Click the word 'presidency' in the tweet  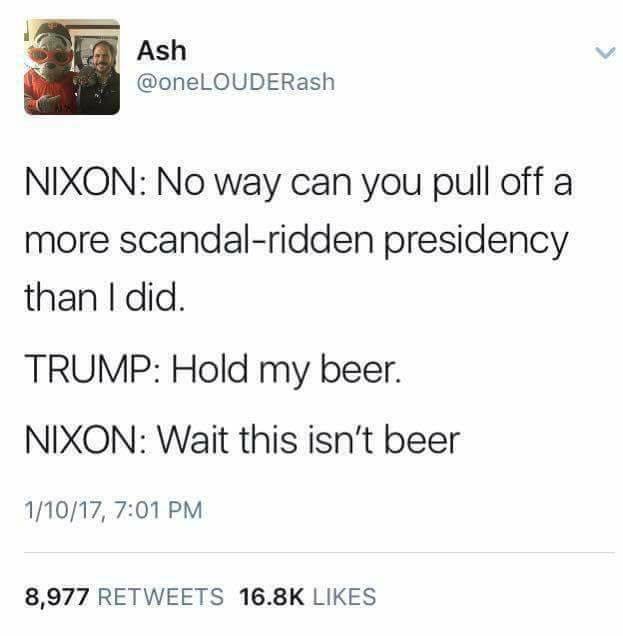pyautogui.click(x=475, y=242)
